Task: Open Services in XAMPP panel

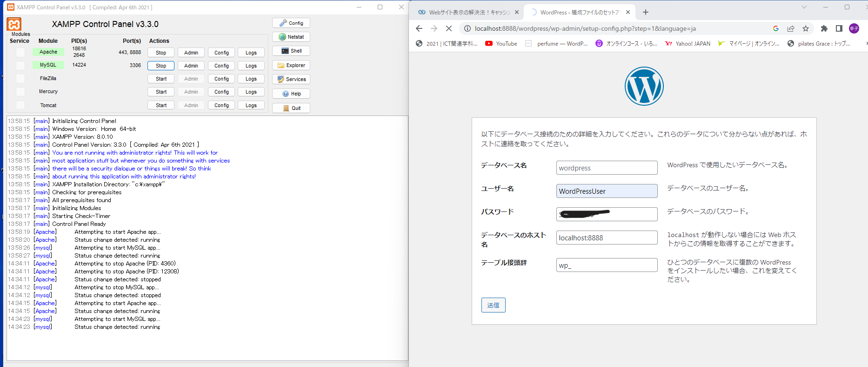Action: click(x=291, y=79)
